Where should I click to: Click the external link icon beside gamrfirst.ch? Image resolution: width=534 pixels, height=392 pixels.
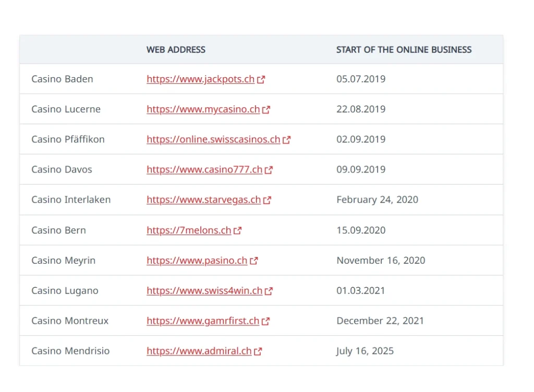[266, 321]
